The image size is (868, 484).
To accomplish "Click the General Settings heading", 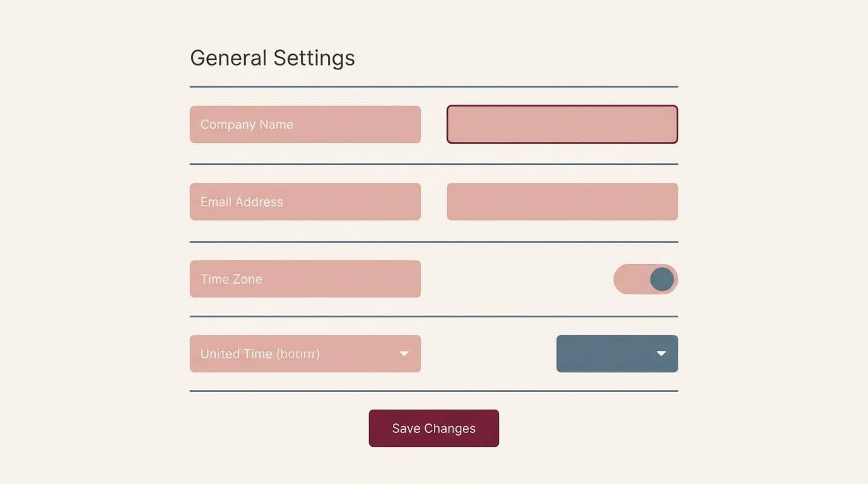I will pos(272,57).
